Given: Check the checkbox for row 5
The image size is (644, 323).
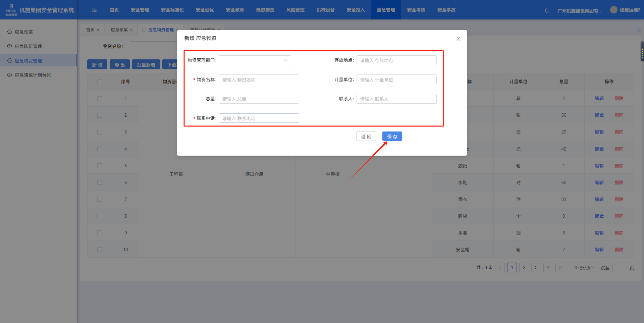Looking at the screenshot, I should click(100, 166).
